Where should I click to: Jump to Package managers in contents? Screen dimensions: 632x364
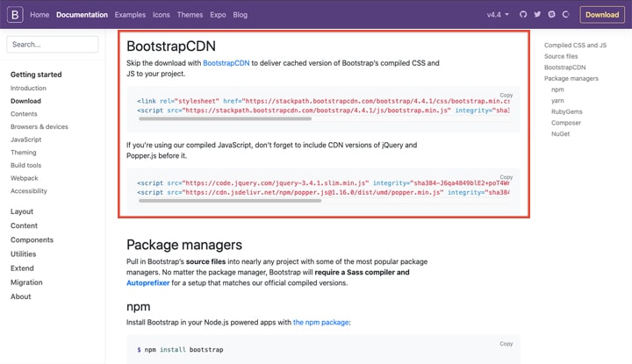571,79
